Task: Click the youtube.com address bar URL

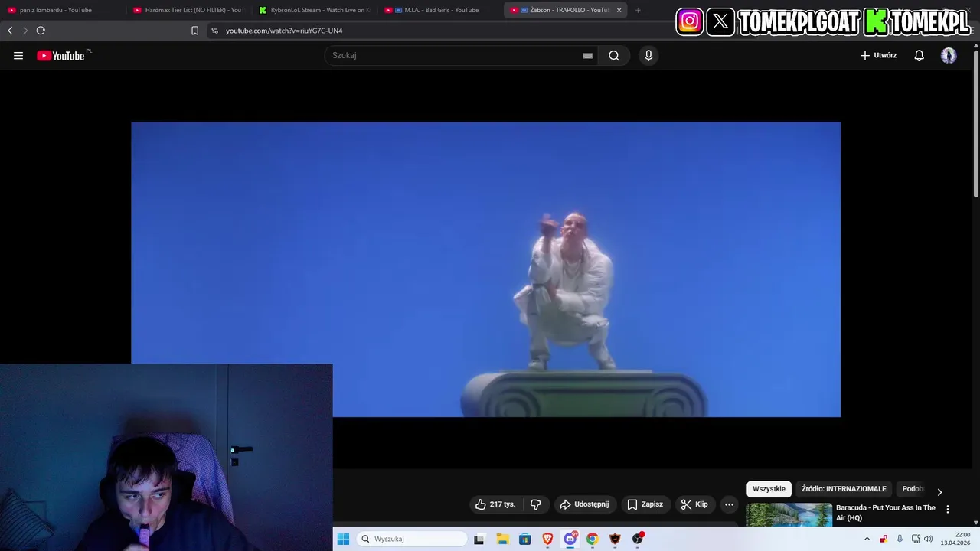Action: 284,31
